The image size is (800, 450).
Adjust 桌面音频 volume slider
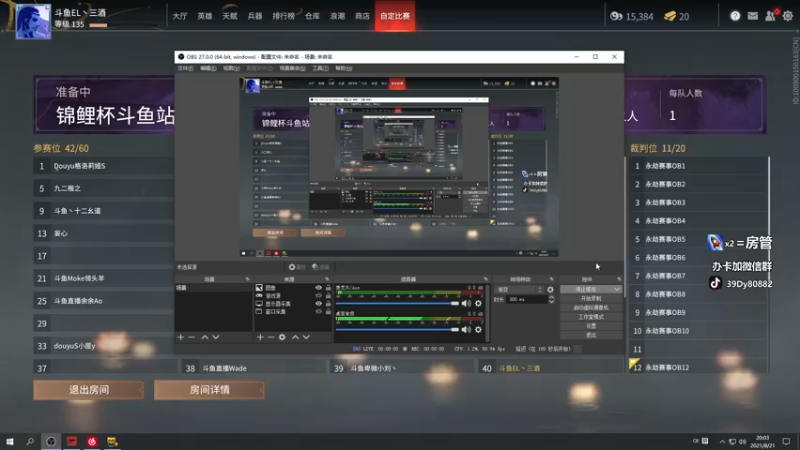[x=397, y=330]
